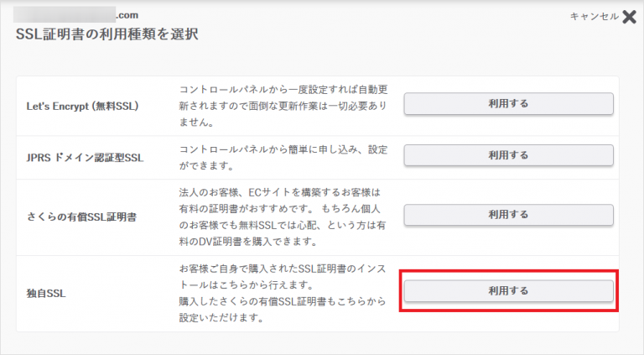Choose 利用する for さくらの有償SSL証明書

(x=508, y=214)
